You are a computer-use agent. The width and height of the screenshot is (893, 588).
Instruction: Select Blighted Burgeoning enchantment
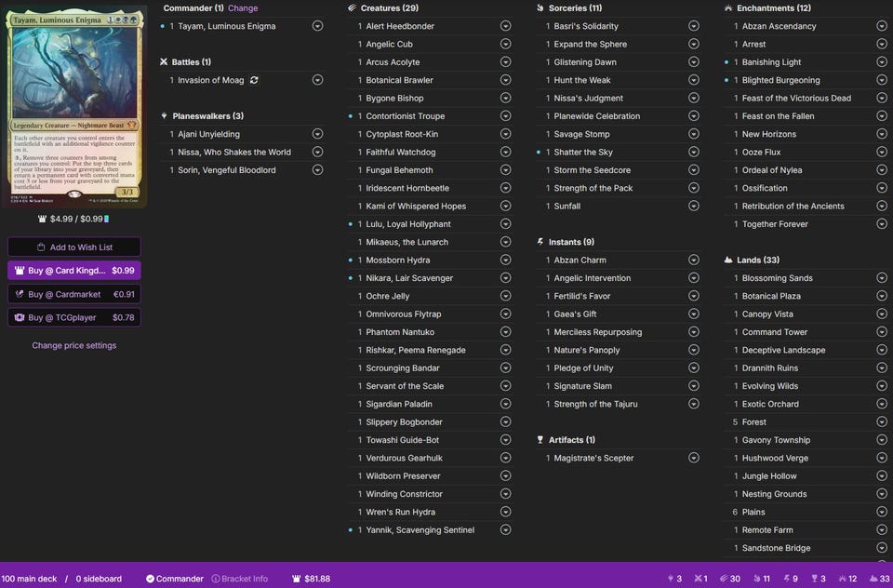(780, 80)
